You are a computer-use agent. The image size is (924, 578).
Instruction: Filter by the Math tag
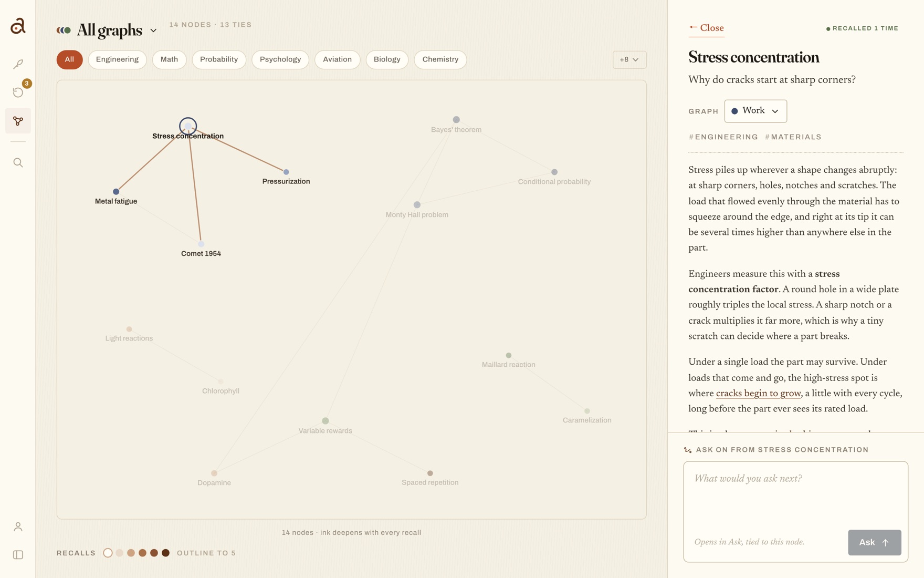[x=169, y=59]
